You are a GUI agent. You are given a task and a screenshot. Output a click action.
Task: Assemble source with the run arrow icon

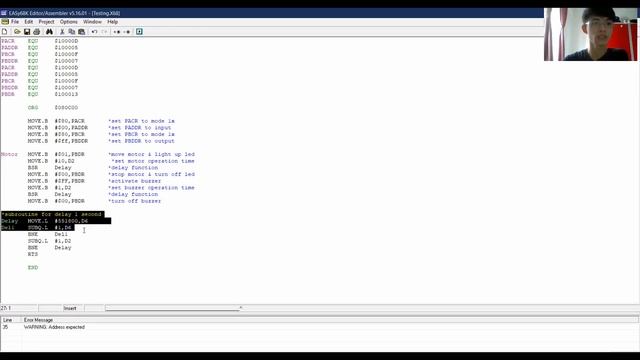click(139, 31)
